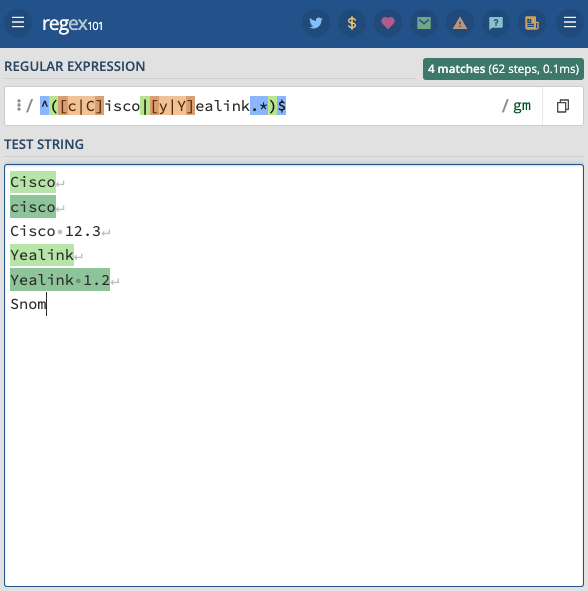
Task: Open the Twitter bird icon link
Action: pos(316,23)
